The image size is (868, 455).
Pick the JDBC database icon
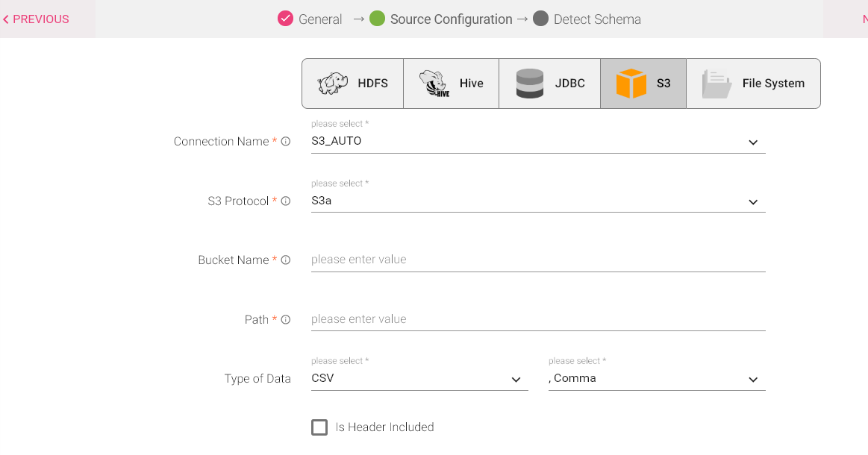[530, 84]
